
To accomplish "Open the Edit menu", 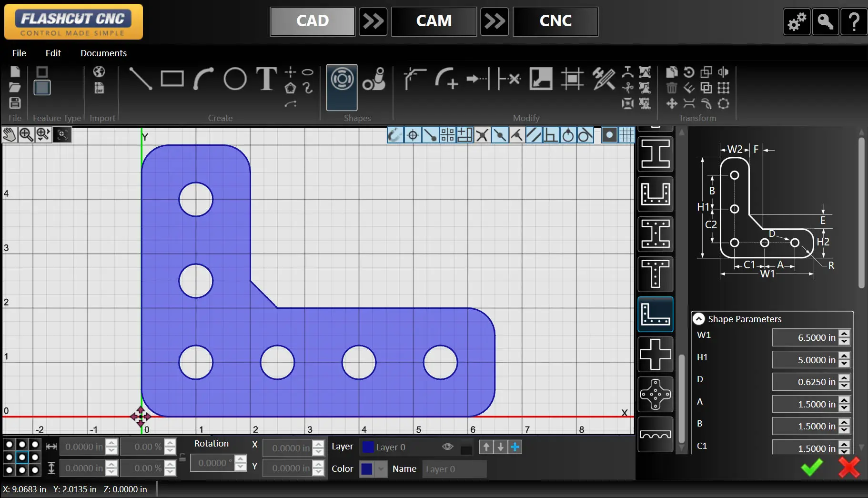I will pos(53,53).
